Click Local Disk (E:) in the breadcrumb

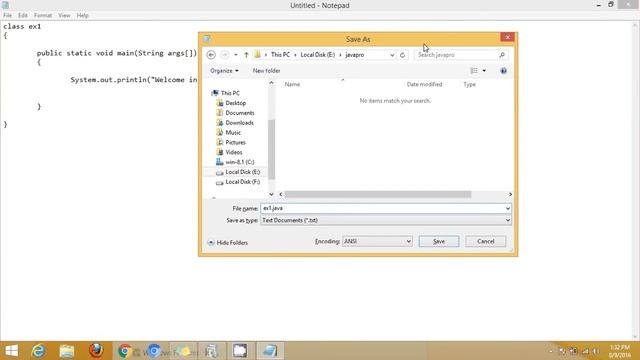[x=318, y=55]
